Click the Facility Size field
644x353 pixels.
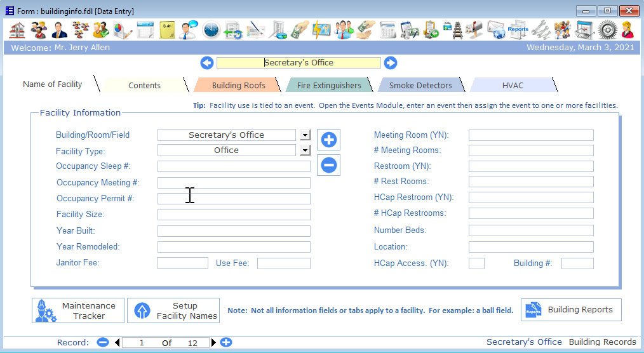[234, 215]
